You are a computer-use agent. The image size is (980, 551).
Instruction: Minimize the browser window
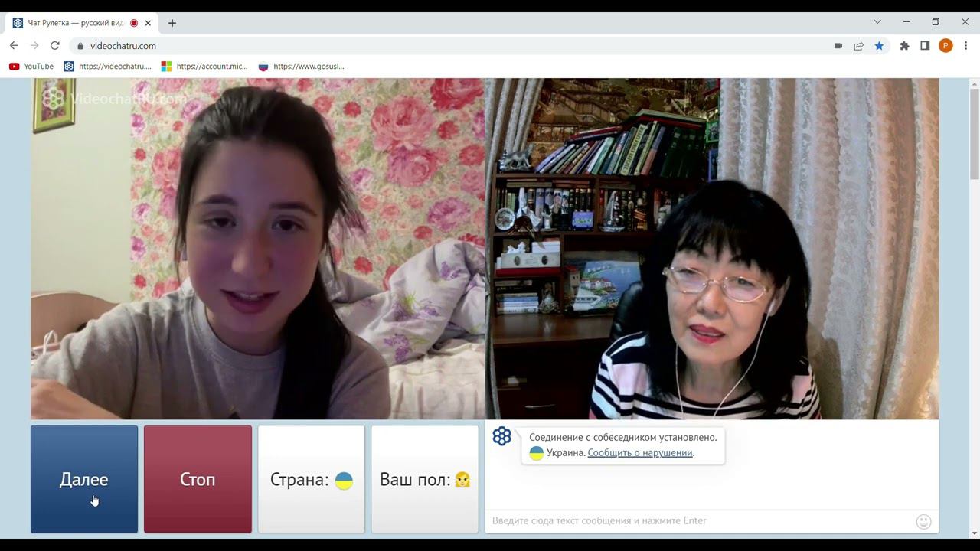click(906, 22)
